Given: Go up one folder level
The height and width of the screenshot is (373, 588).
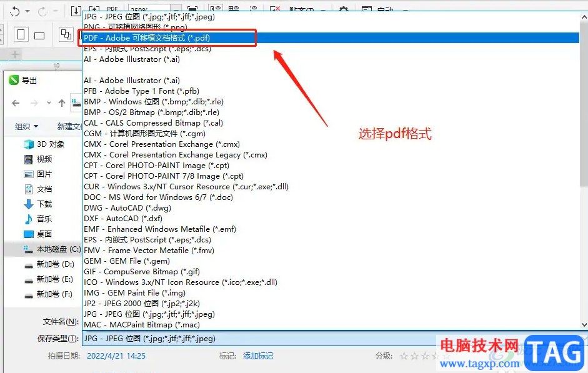Looking at the screenshot, I should [x=62, y=103].
